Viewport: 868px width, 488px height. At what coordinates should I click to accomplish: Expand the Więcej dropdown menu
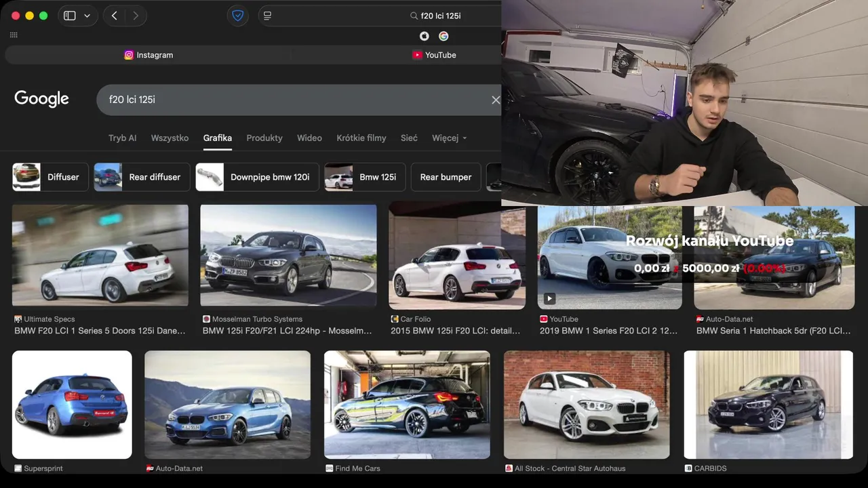pos(449,138)
